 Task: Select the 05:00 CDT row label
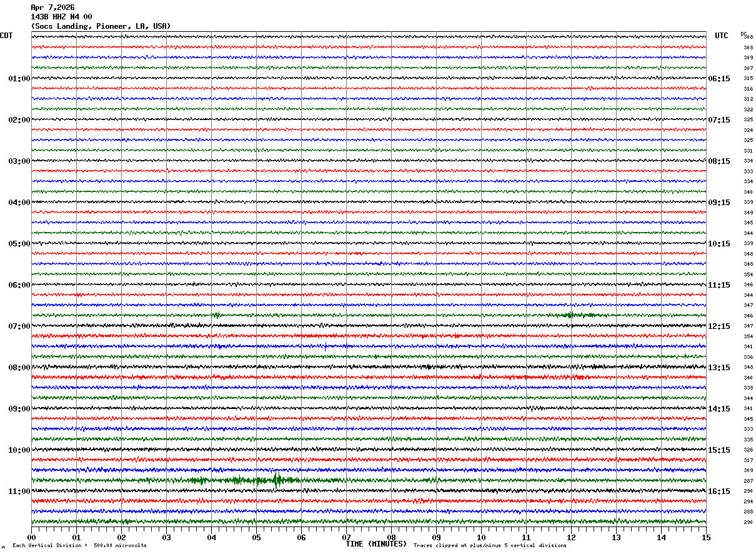[19, 244]
